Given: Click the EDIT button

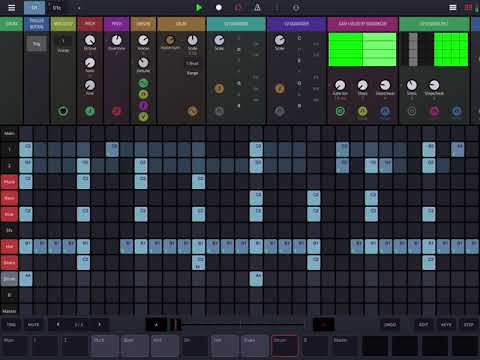Looking at the screenshot, I should coord(424,324).
